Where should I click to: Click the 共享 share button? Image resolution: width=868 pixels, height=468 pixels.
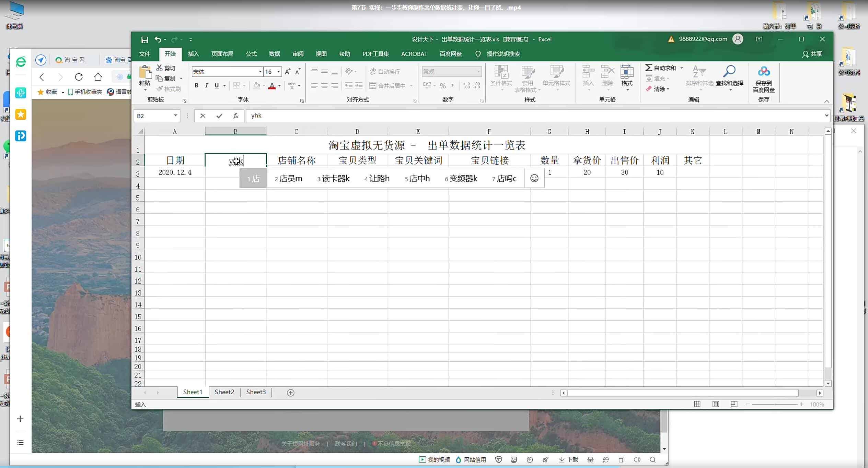click(812, 54)
